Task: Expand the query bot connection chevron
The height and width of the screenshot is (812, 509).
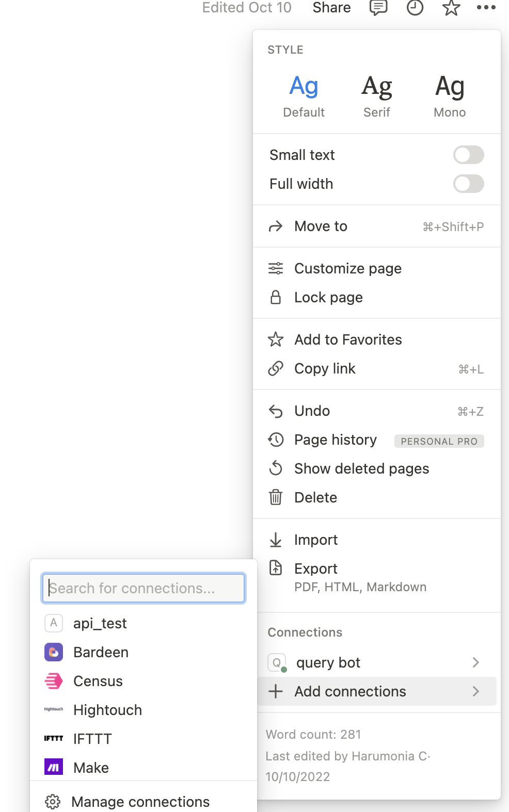Action: tap(476, 662)
